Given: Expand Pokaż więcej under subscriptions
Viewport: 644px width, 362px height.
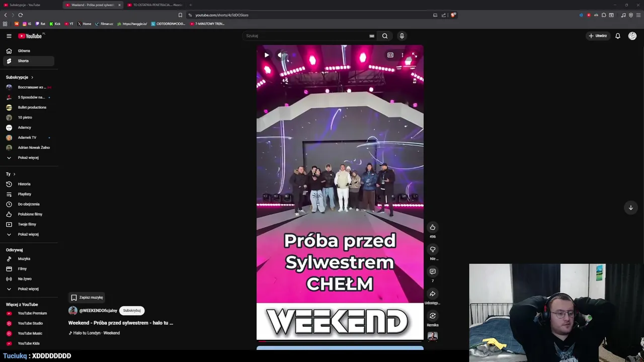Looking at the screenshot, I should [29, 157].
